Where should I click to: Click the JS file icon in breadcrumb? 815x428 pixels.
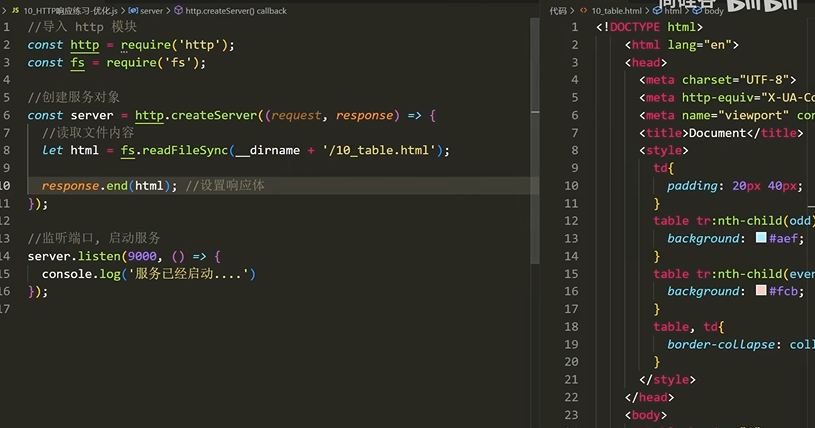point(15,10)
